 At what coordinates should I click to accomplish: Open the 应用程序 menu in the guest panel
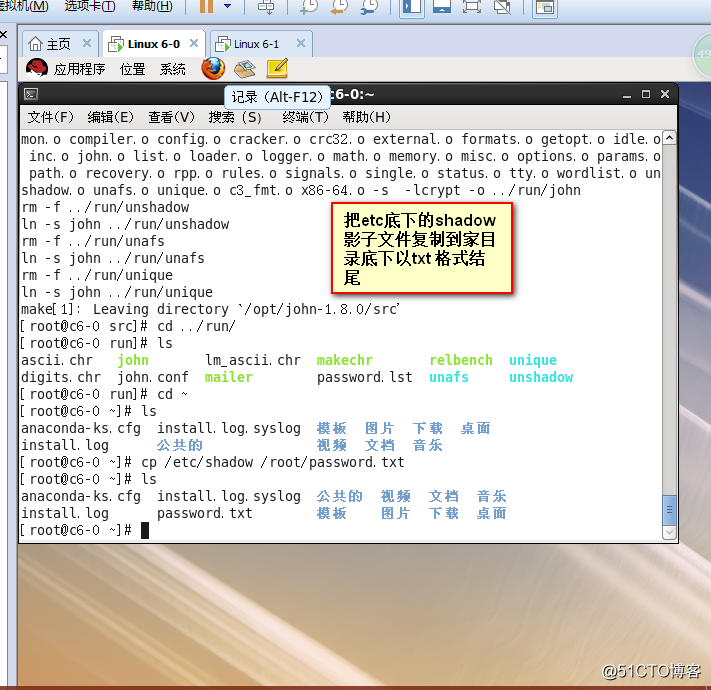(x=79, y=69)
